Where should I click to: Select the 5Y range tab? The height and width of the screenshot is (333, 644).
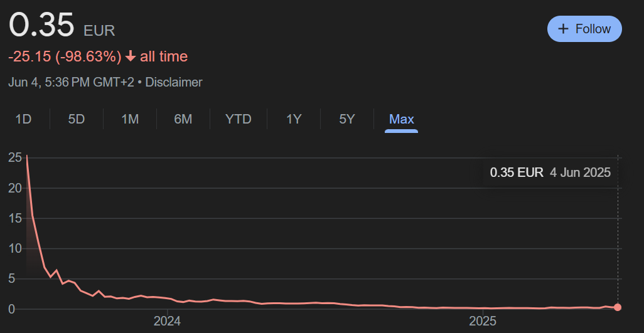pyautogui.click(x=346, y=119)
